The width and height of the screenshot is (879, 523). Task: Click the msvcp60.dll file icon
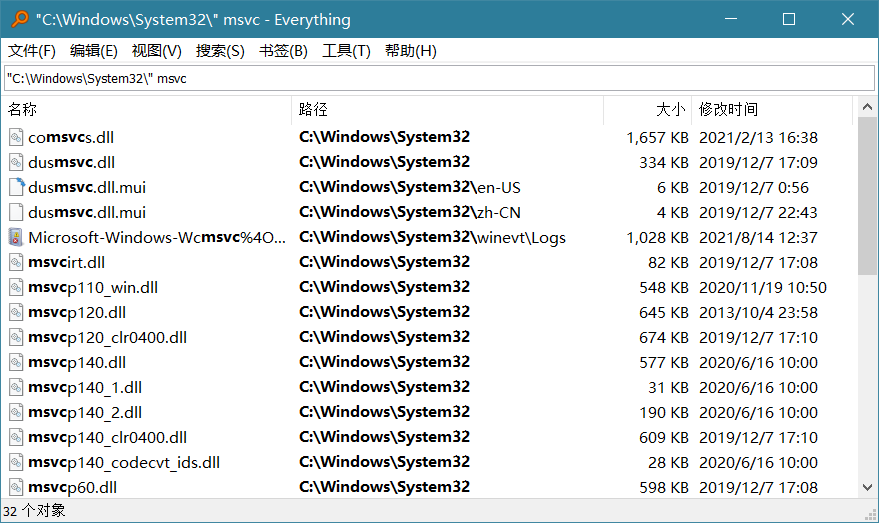[16, 487]
